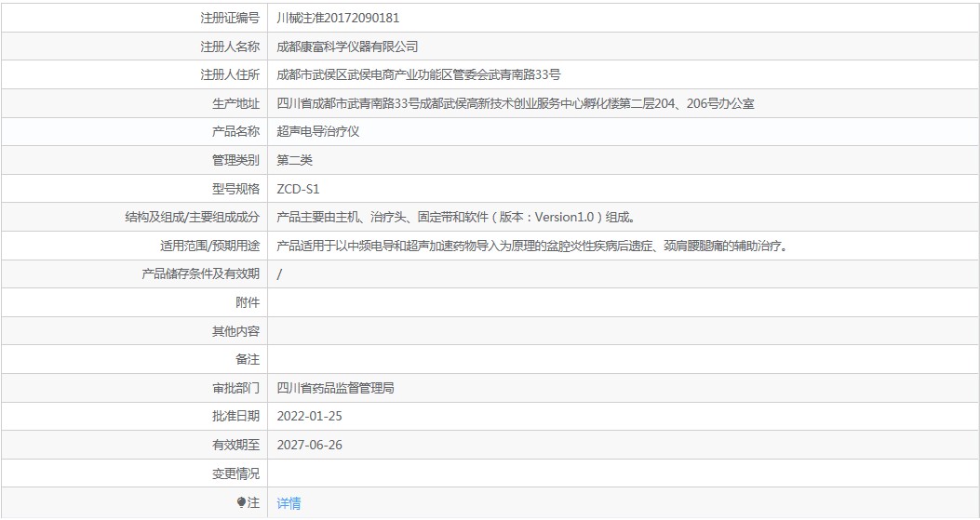Click the label 产品储存条件及有效期

[x=200, y=274]
